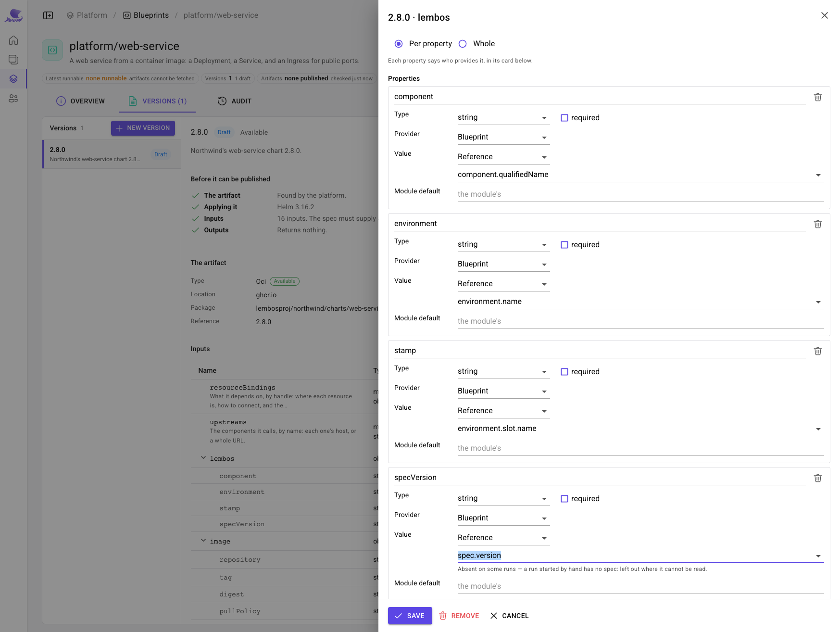Image resolution: width=840 pixels, height=632 pixels.
Task: Click the New Version button
Action: 143,128
